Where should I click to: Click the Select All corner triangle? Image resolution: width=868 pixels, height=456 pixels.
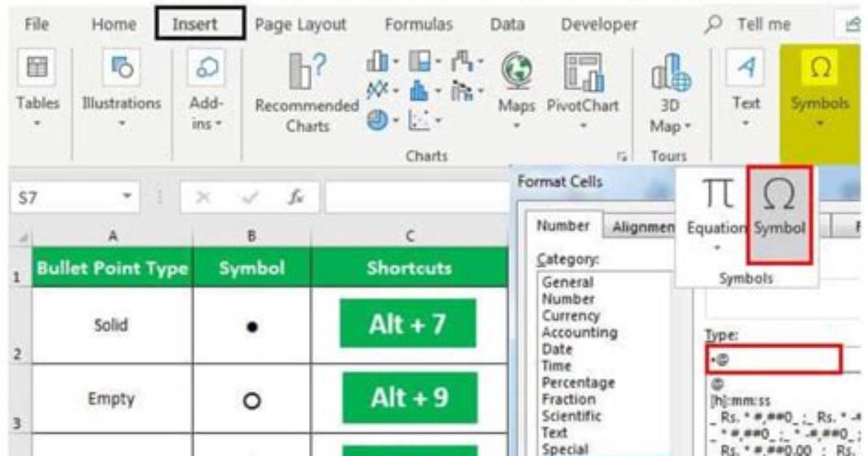click(x=24, y=237)
